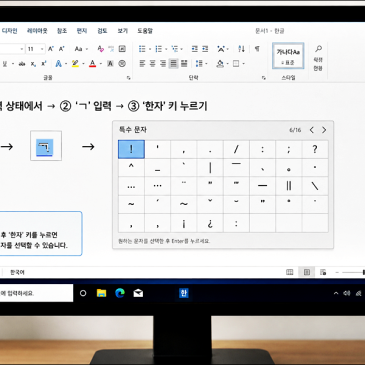Open the bullet list button
The height and width of the screenshot is (365, 365).
[x=142, y=49]
